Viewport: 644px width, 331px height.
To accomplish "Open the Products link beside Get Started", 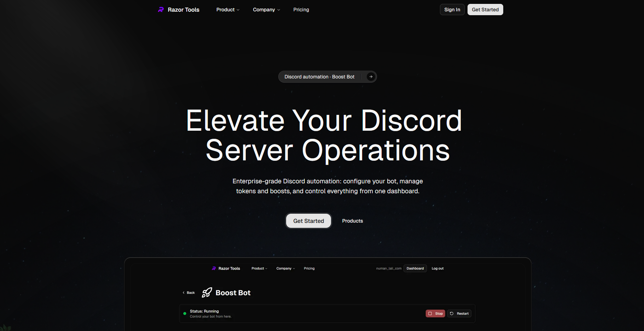I will tap(352, 221).
